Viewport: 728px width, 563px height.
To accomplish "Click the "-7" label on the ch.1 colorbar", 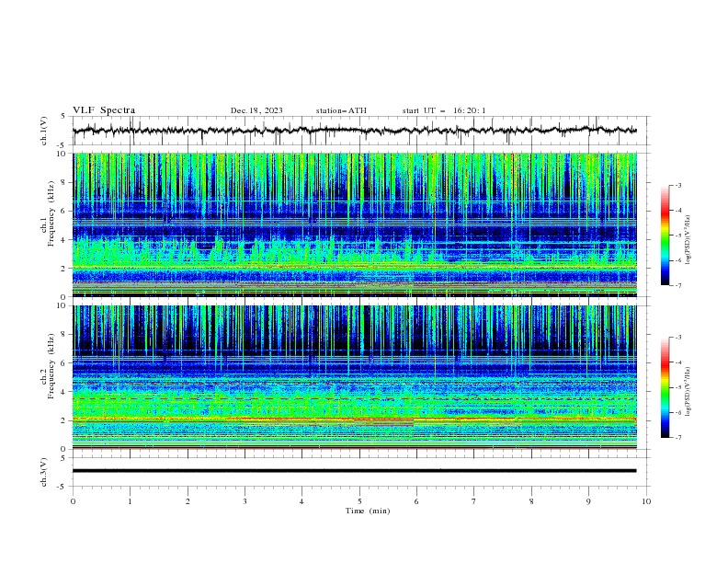I will [x=677, y=285].
